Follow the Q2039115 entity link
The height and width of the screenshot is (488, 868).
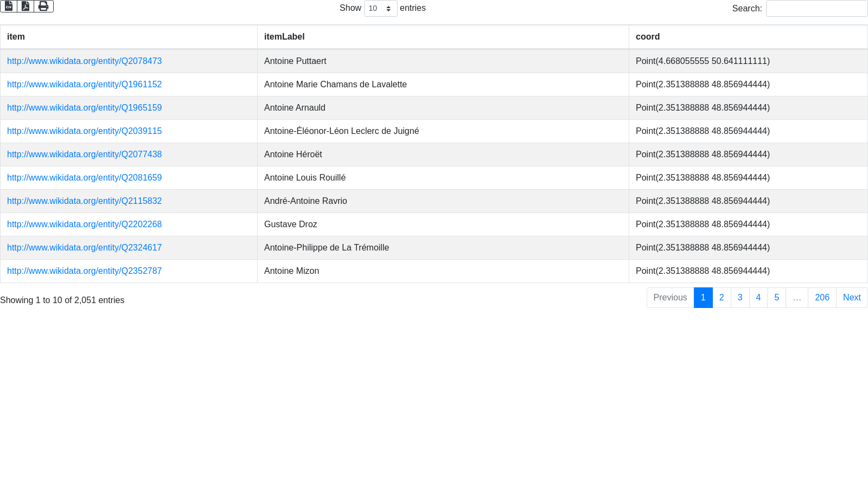[84, 131]
